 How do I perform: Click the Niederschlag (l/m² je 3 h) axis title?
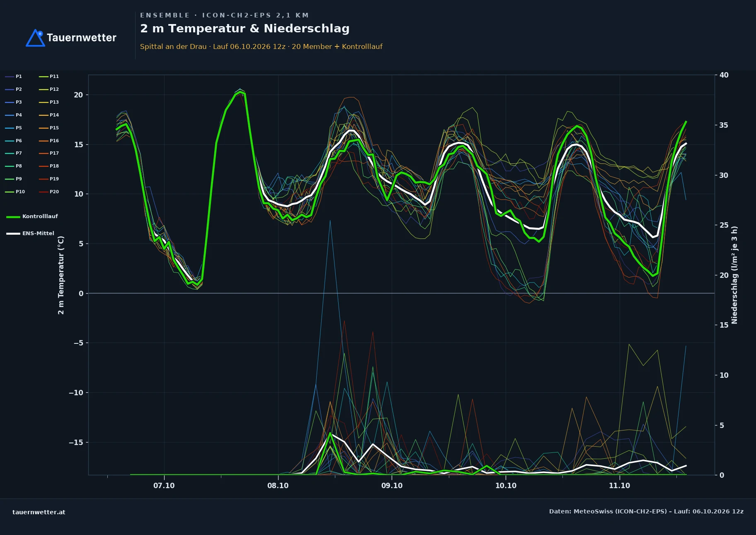point(734,275)
